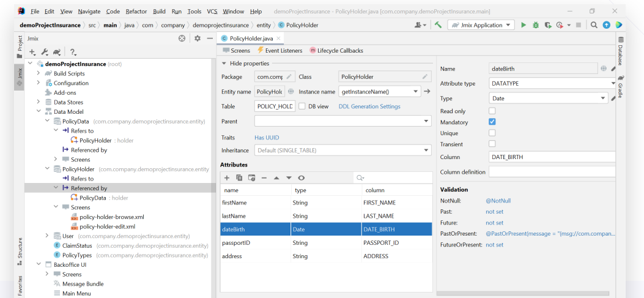Click into the Column definition field
Viewport: 644px width, 298px height.
click(x=550, y=172)
